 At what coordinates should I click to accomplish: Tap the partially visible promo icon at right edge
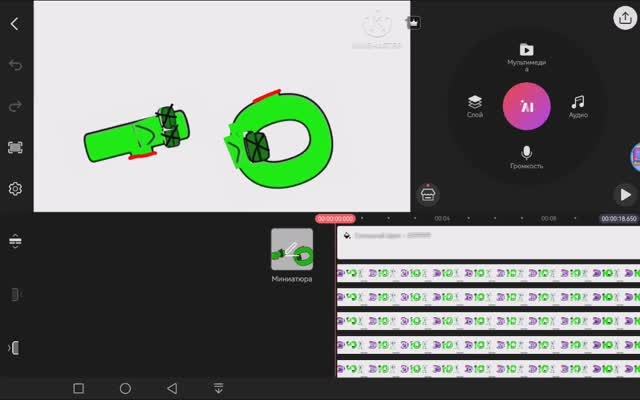pyautogui.click(x=635, y=157)
